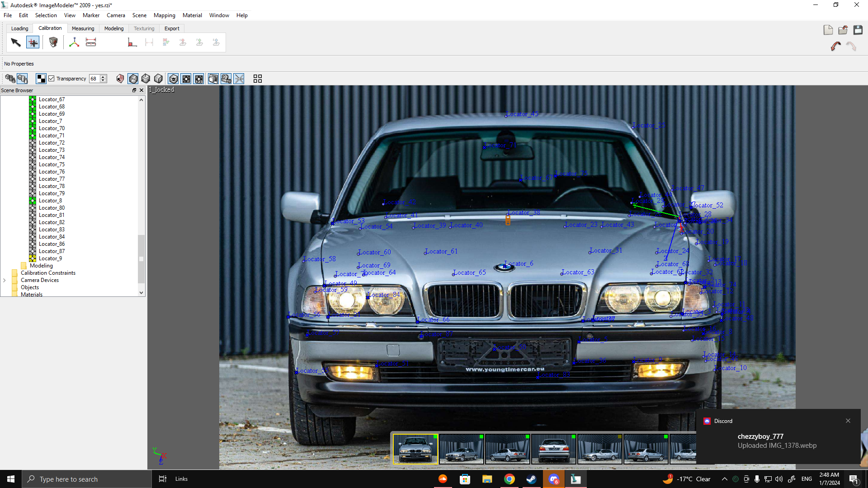Image resolution: width=868 pixels, height=488 pixels.
Task: Click the define world axes tool
Action: [x=74, y=42]
